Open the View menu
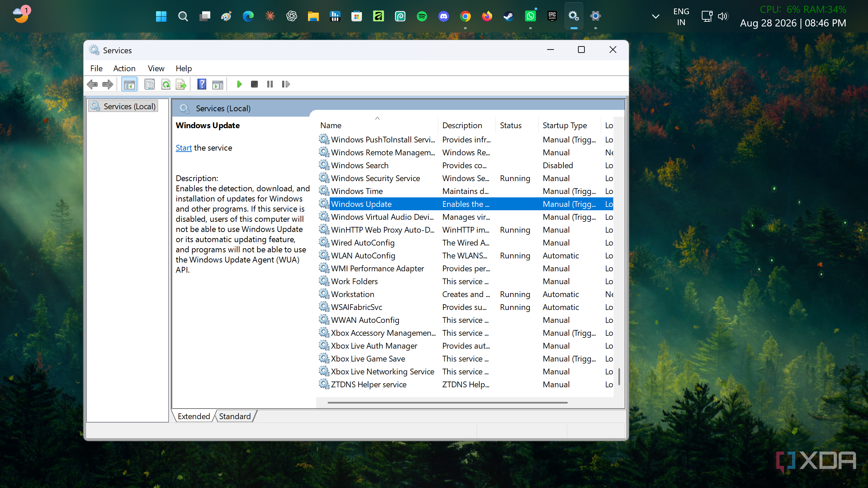The height and width of the screenshot is (488, 868). click(x=156, y=69)
